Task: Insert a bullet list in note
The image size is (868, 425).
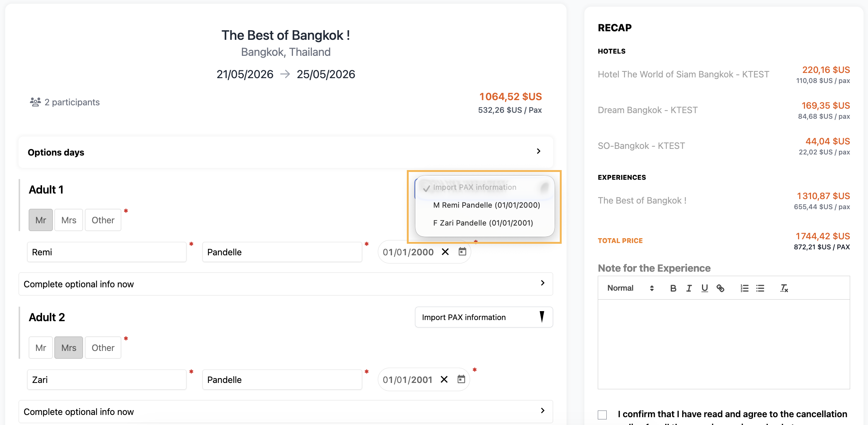Action: click(x=760, y=288)
